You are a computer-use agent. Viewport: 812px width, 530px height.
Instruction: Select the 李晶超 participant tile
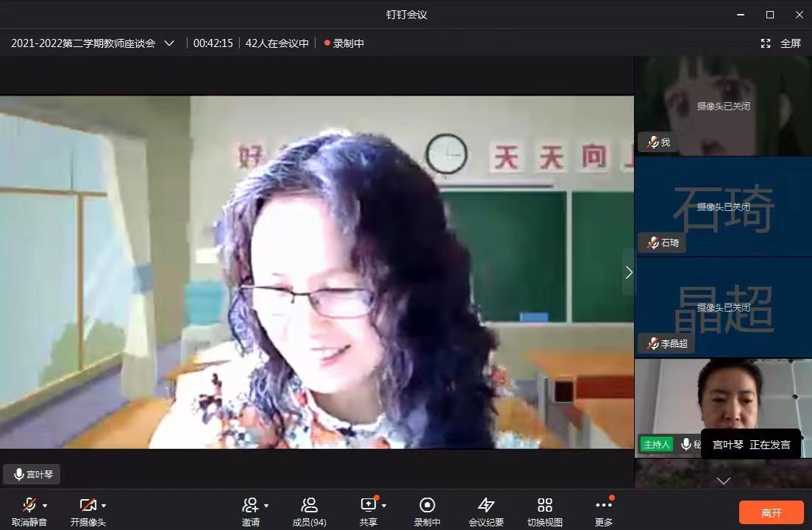point(723,307)
